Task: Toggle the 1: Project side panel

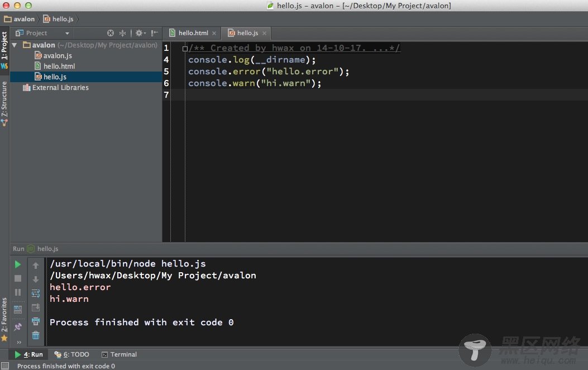Action: click(x=4, y=50)
